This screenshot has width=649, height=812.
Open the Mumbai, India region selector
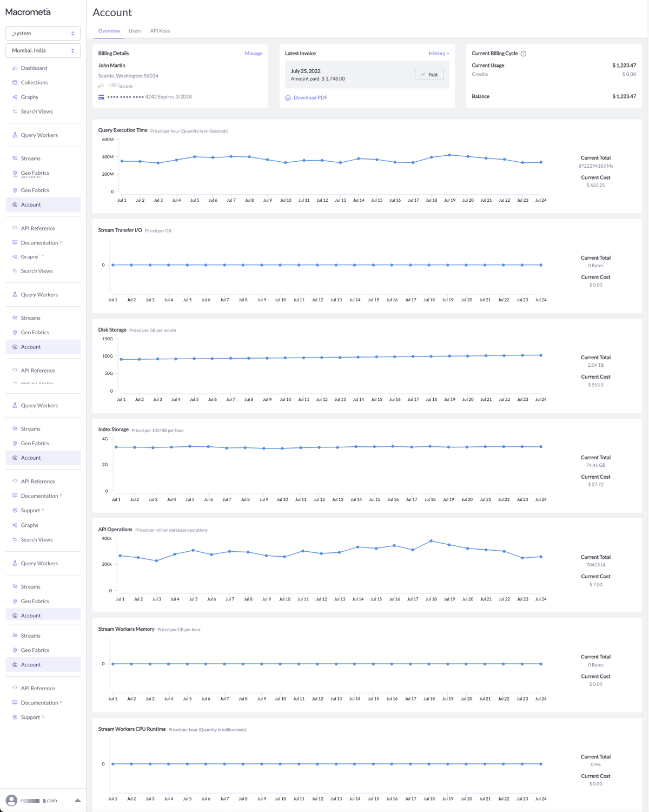(43, 50)
